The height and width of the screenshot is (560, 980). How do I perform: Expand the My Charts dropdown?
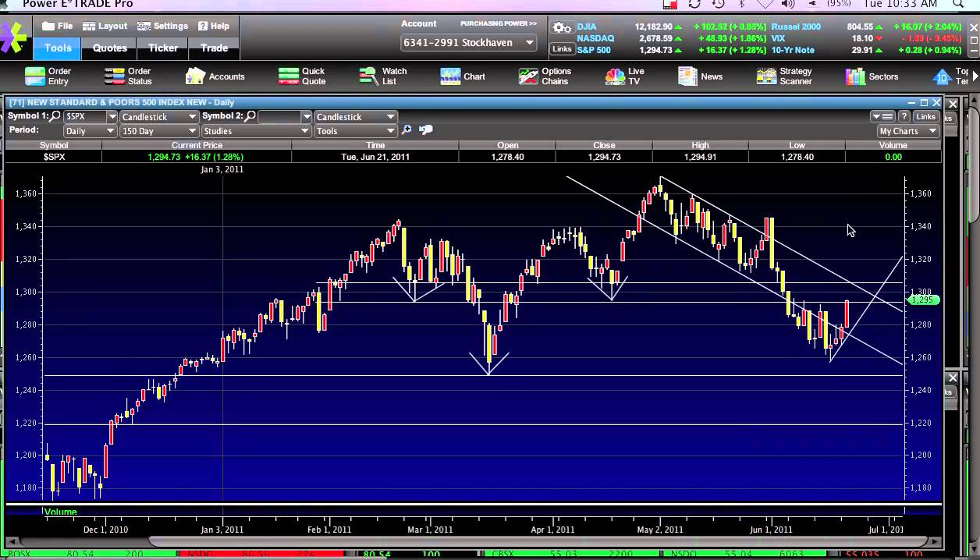coord(908,131)
